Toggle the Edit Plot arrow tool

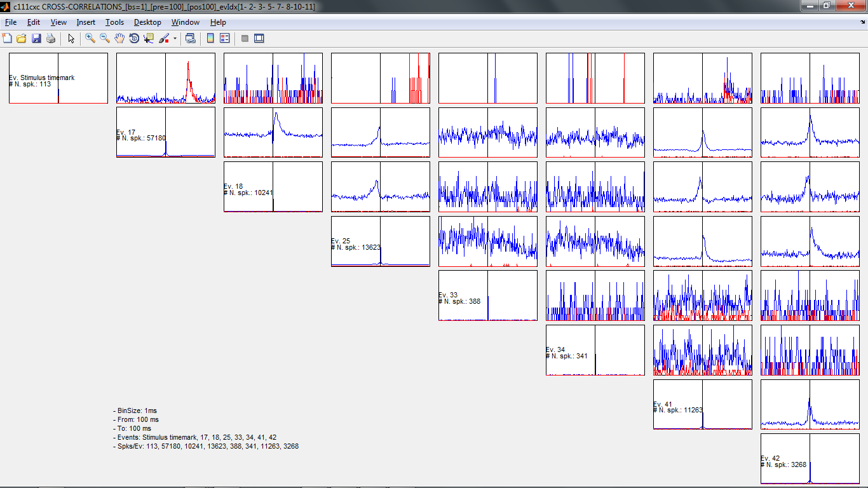(x=71, y=39)
